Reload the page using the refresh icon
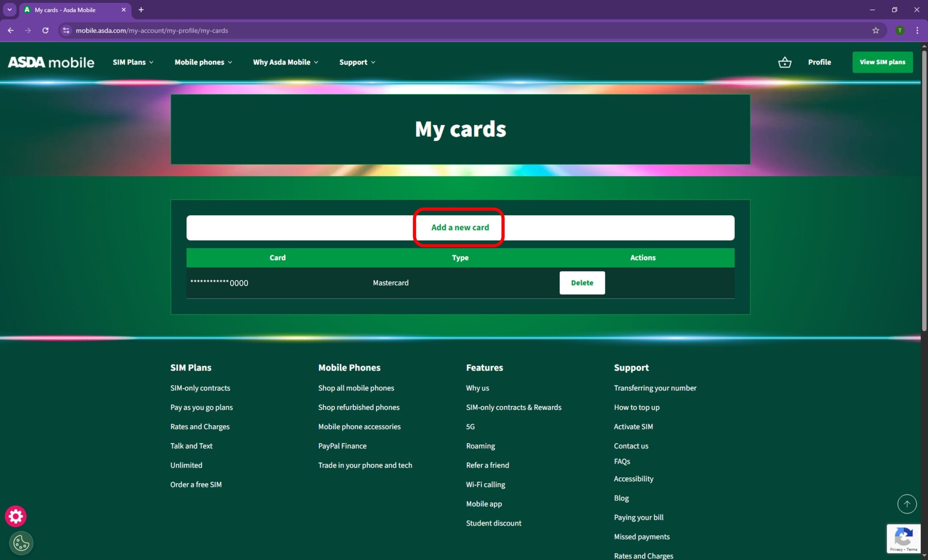Image resolution: width=928 pixels, height=560 pixels. [45, 30]
